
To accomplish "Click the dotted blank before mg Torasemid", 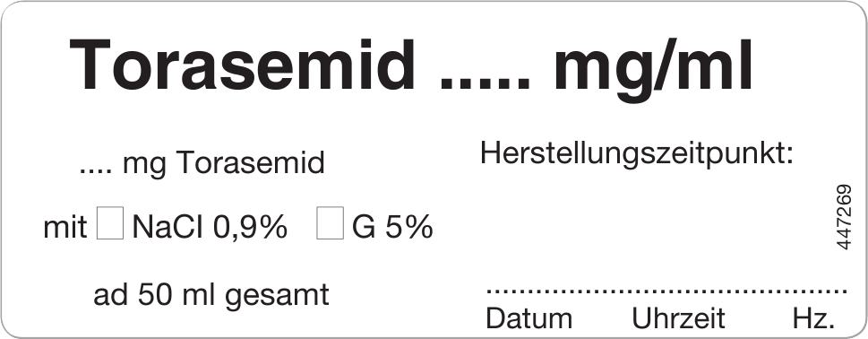I will (97, 171).
